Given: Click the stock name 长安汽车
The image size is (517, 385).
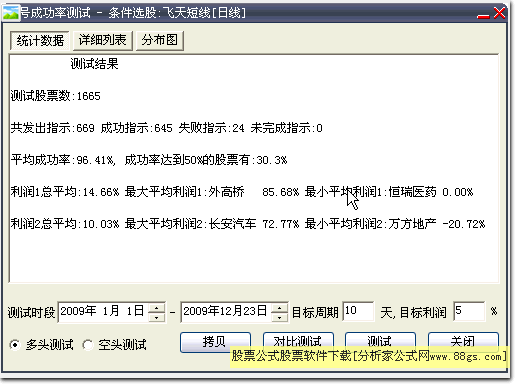Looking at the screenshot, I should pyautogui.click(x=232, y=224).
